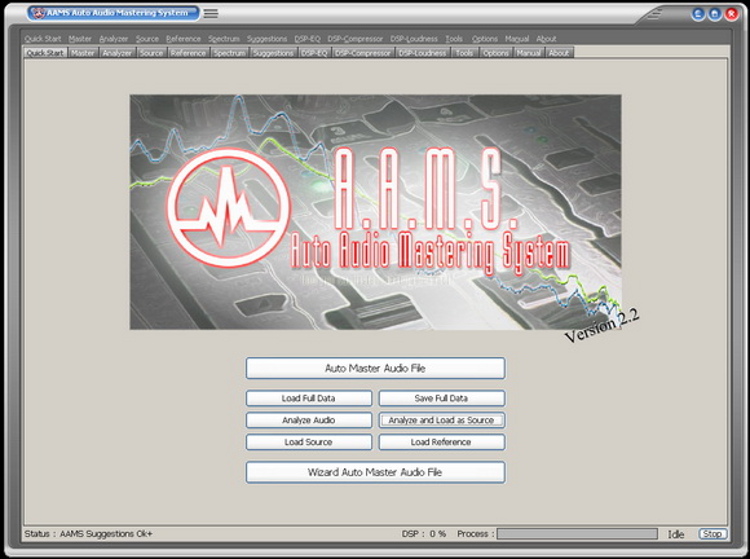Open the DSP-Loudness menu
This screenshot has height=559, width=750.
[x=414, y=39]
